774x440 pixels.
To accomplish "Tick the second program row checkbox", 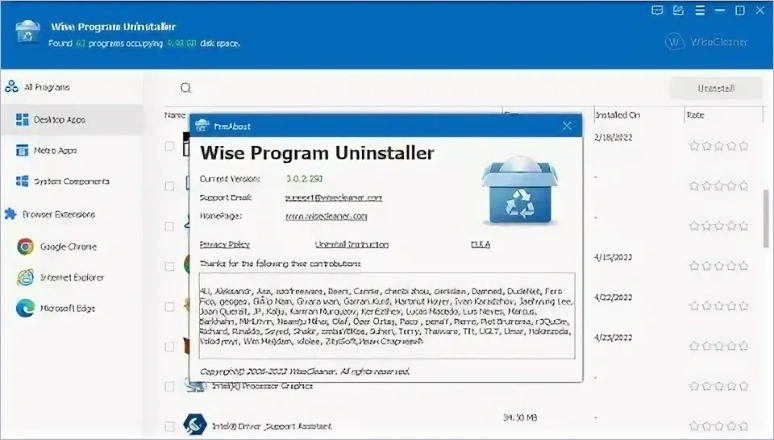I will [x=169, y=186].
